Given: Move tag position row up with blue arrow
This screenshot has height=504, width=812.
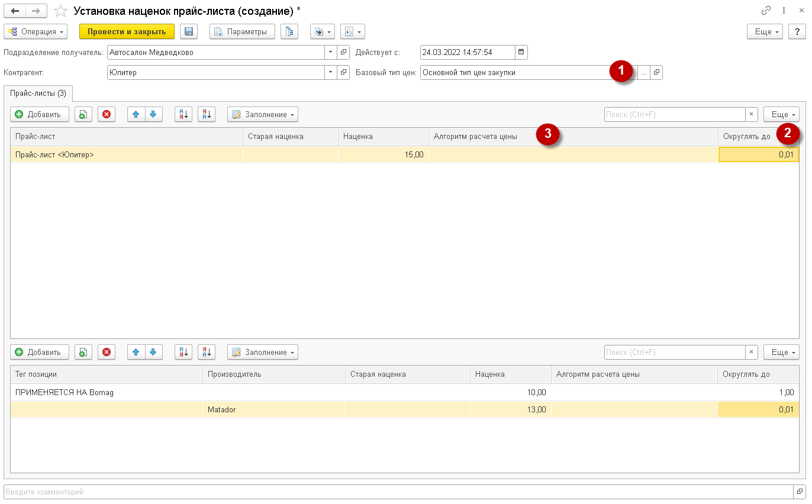Looking at the screenshot, I should point(136,352).
